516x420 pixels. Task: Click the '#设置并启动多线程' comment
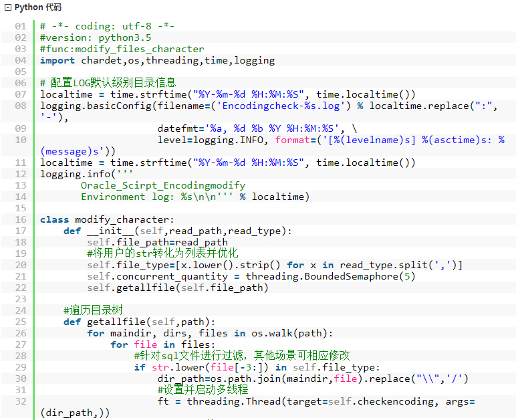[x=203, y=390]
